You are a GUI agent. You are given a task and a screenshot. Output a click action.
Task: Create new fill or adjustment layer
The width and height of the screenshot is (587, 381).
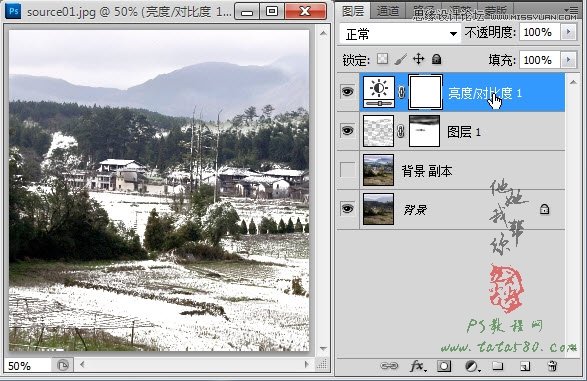[x=472, y=366]
